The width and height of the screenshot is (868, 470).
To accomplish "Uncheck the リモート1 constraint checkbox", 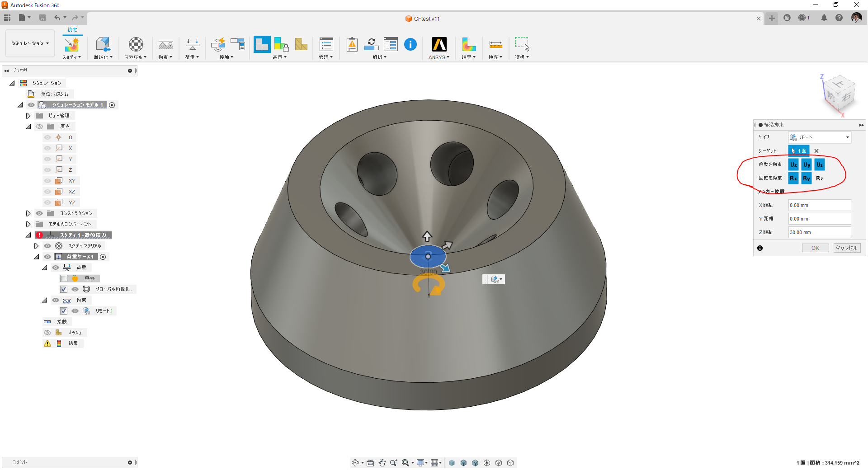I will pos(64,311).
